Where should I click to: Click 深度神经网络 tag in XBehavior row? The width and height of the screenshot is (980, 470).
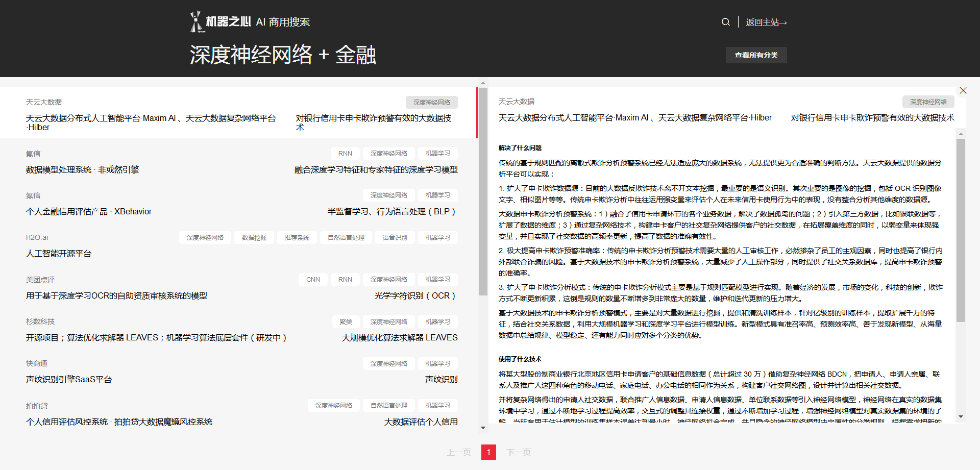coord(389,195)
